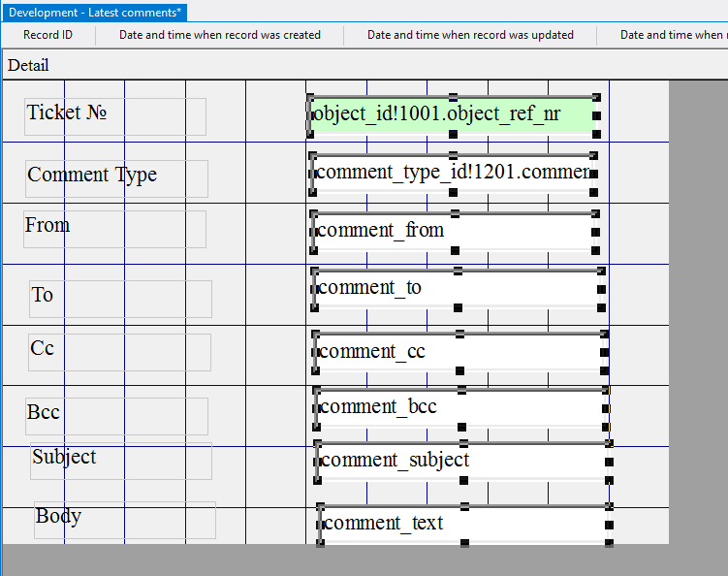Screen dimensions: 728x576
Task: Select the comment_subject field
Action: (461, 461)
